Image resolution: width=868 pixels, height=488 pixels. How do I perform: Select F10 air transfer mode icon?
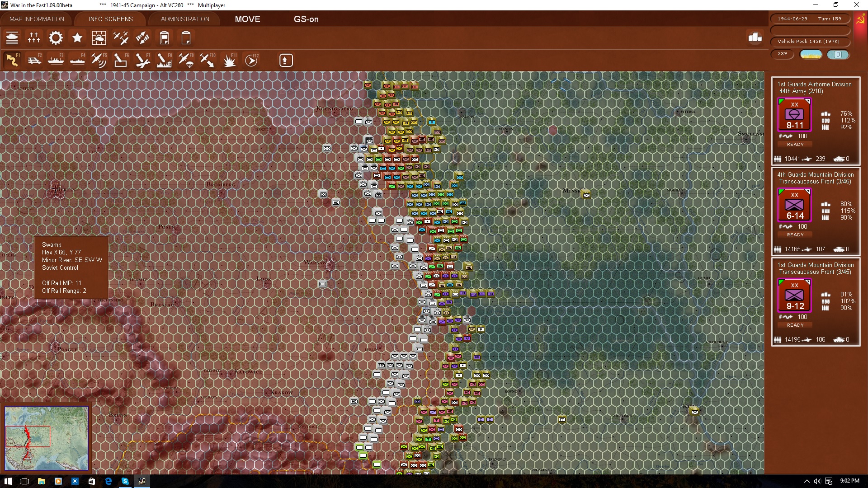pos(208,60)
